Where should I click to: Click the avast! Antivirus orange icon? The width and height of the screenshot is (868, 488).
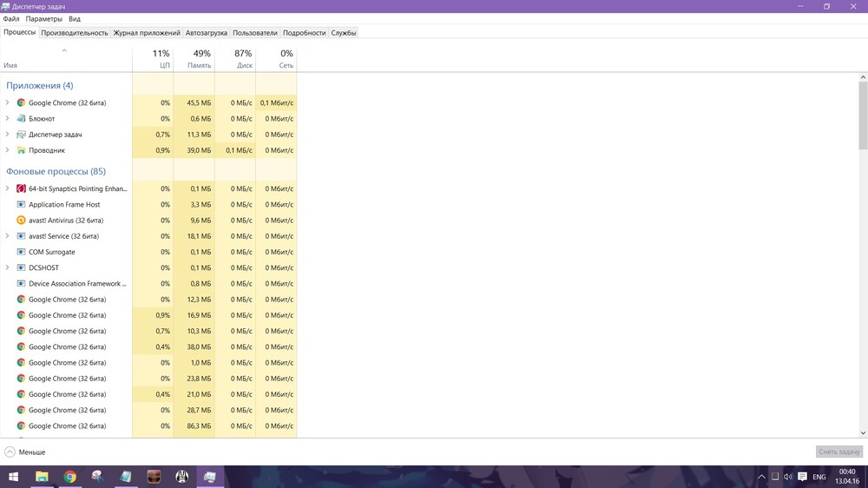[21, 221]
